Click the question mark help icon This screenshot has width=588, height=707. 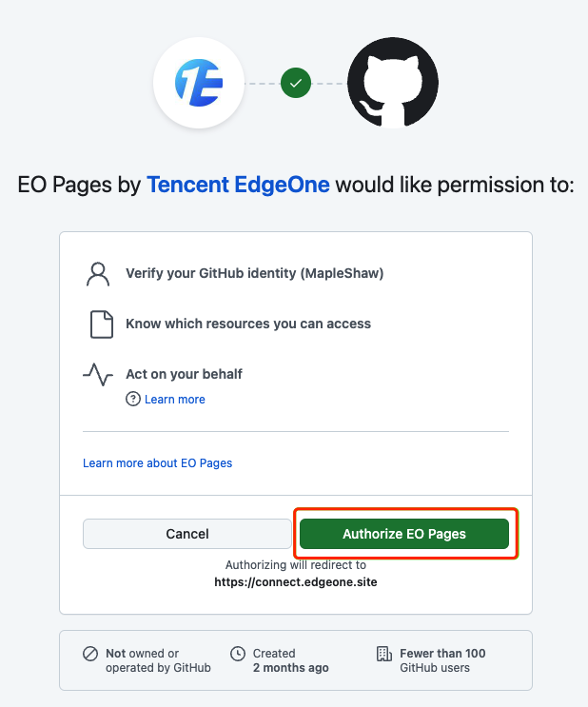coord(132,399)
